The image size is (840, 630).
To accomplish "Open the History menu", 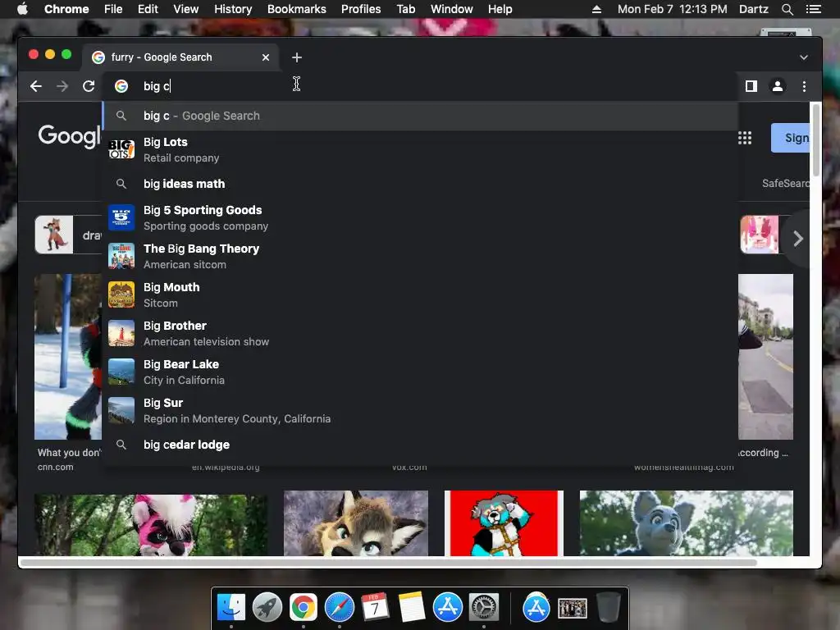I will (233, 9).
